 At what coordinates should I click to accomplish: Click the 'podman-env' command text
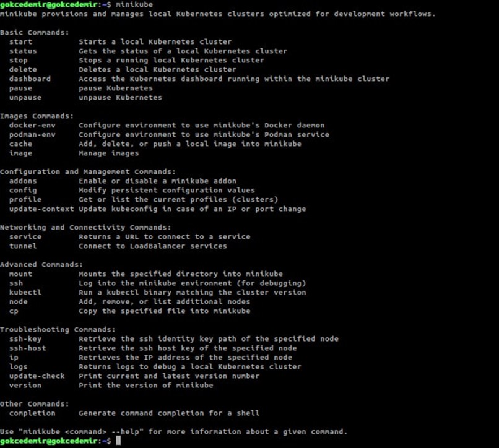tap(32, 135)
